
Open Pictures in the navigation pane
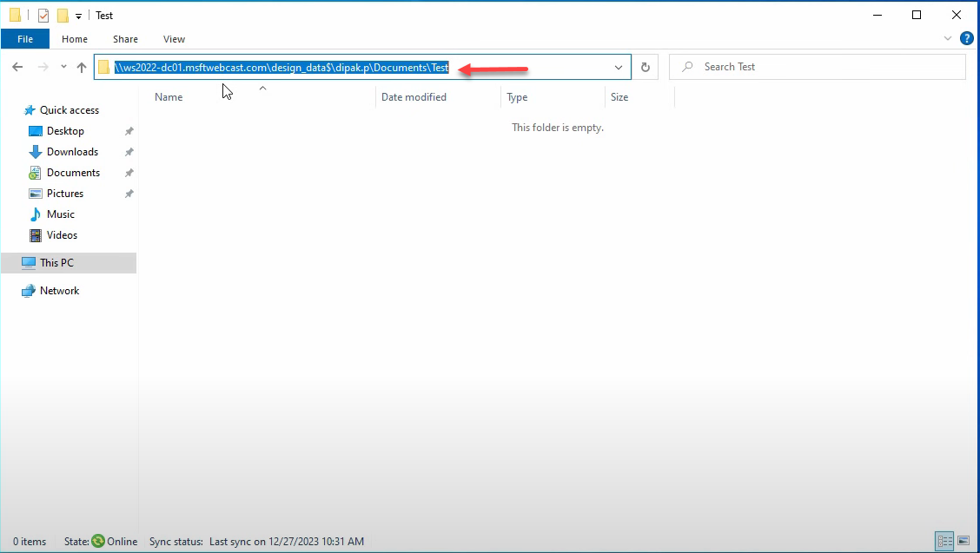tap(65, 194)
